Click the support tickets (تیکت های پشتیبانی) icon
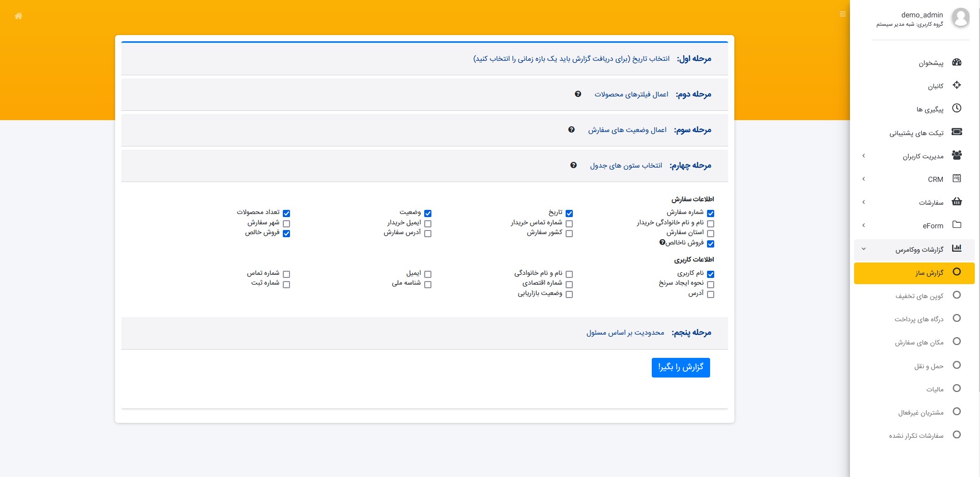 (x=956, y=132)
